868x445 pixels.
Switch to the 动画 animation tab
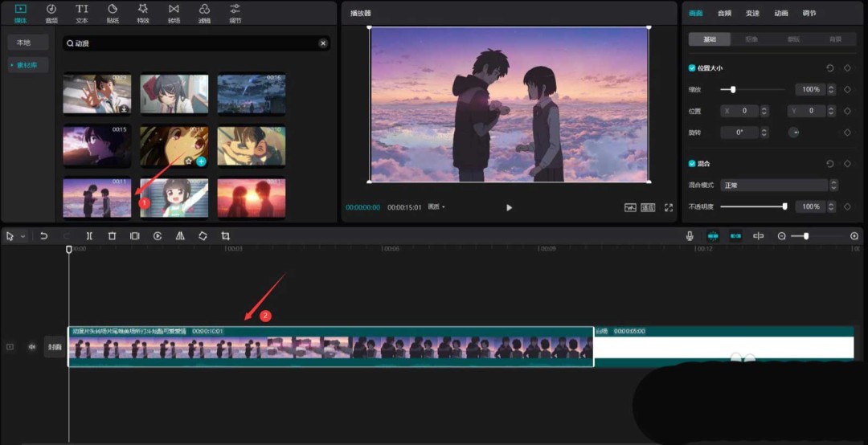(781, 14)
